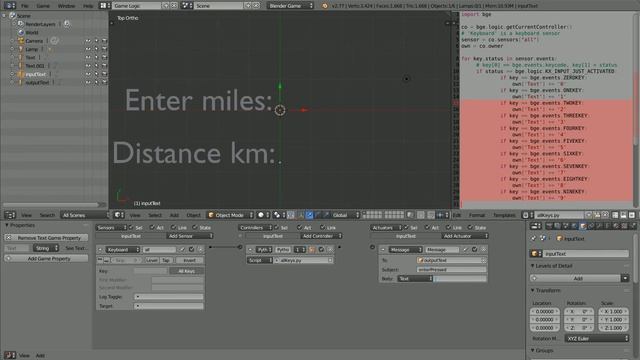Click the 3D view editor type icon

[119, 215]
